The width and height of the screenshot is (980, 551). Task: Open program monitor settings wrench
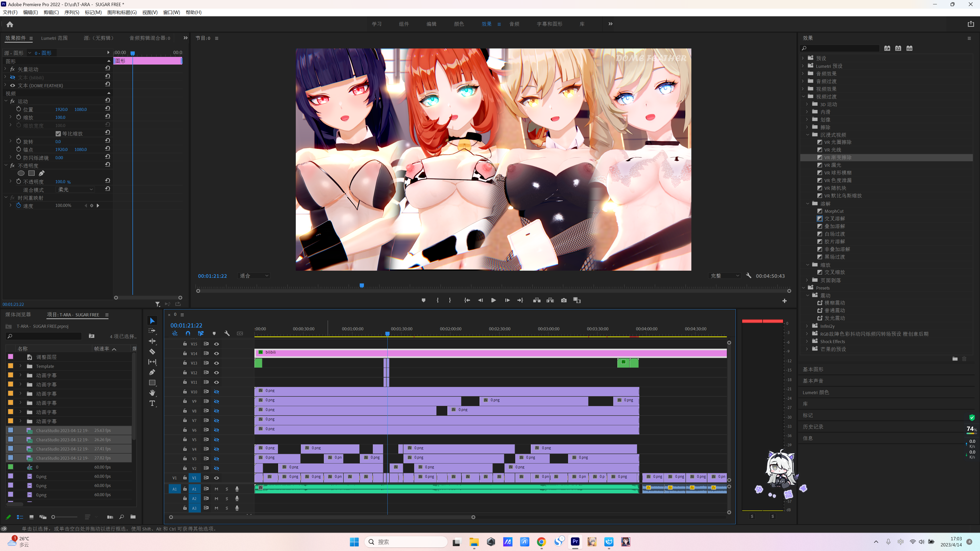(x=748, y=276)
